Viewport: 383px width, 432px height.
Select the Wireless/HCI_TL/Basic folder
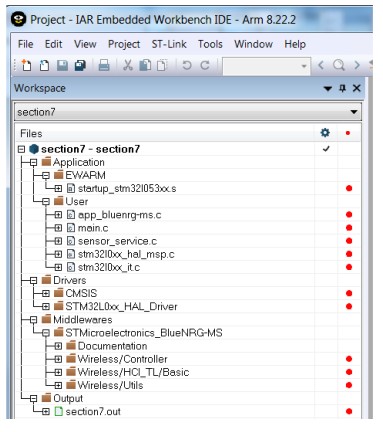[133, 372]
